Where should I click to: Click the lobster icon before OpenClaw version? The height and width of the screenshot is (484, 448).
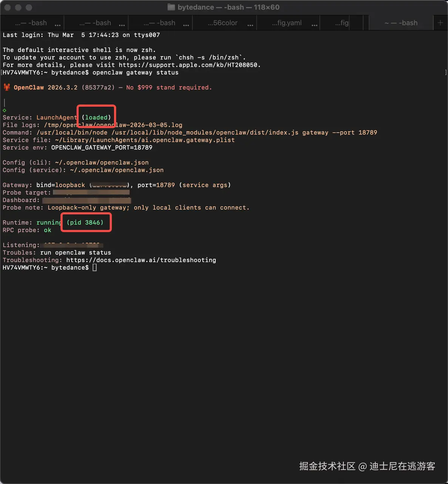(7, 87)
